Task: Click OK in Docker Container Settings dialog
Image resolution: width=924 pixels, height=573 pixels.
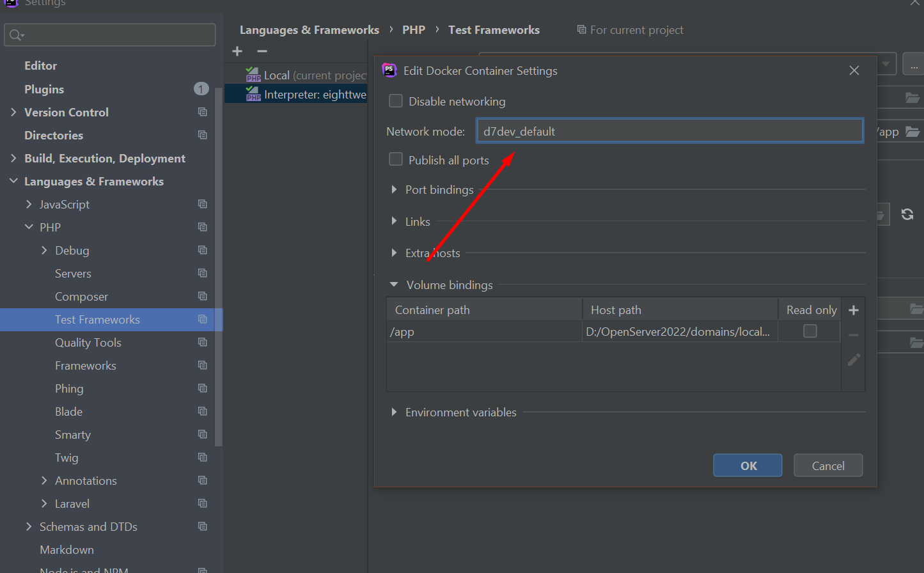Action: click(748, 466)
